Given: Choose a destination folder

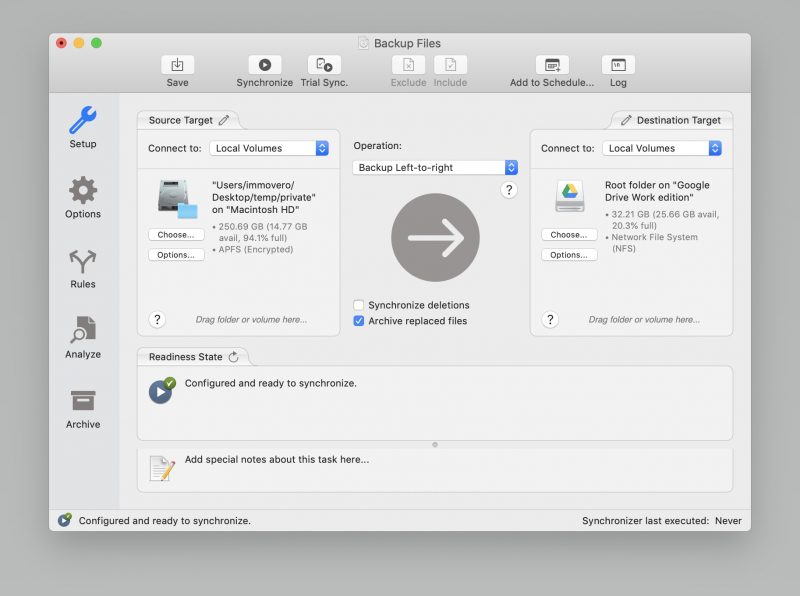Looking at the screenshot, I should coord(569,235).
